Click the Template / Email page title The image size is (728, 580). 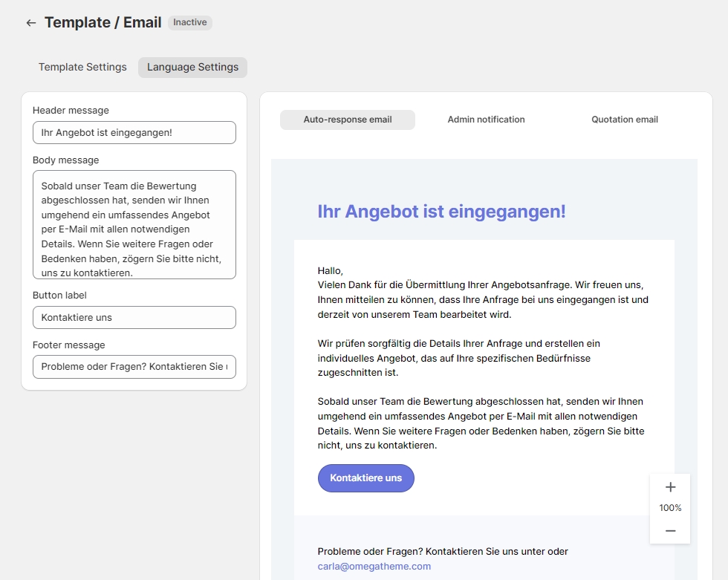(103, 23)
